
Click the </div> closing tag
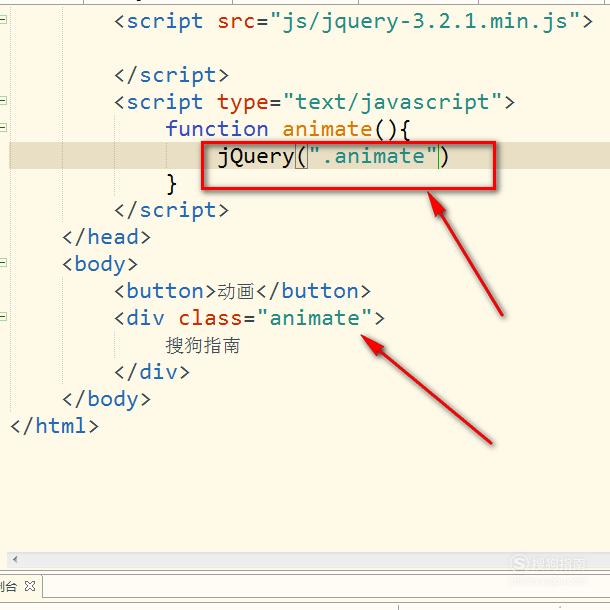click(152, 372)
